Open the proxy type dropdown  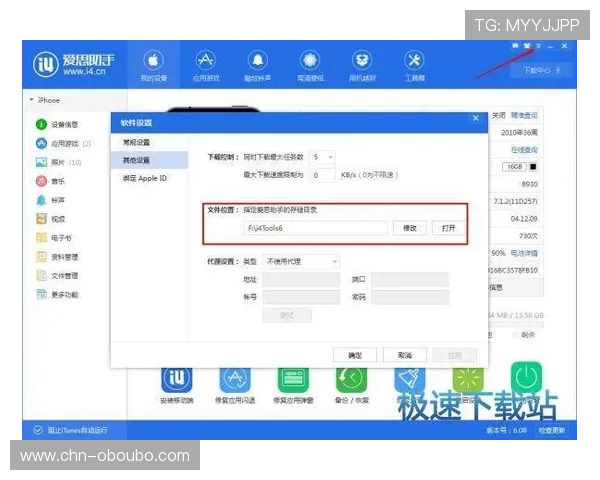301,261
